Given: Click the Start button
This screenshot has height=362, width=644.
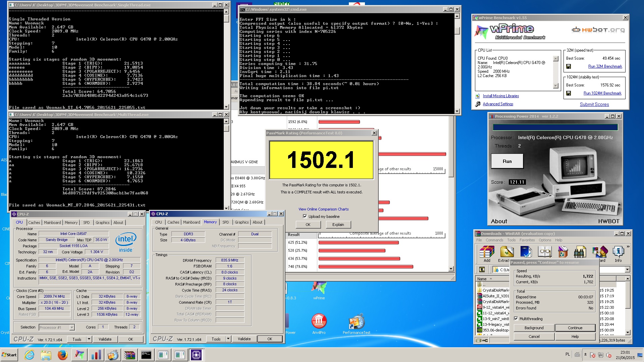Looking at the screenshot, I should tap(9, 355).
